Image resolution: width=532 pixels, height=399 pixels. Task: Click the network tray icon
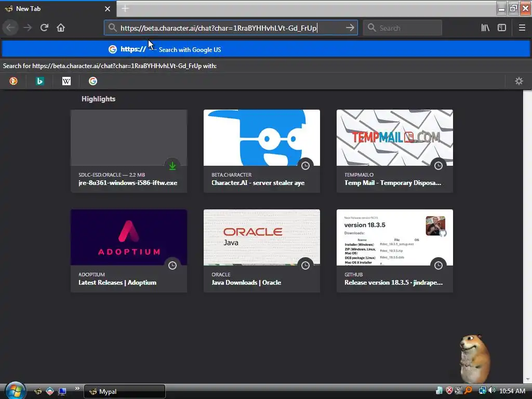click(482, 391)
